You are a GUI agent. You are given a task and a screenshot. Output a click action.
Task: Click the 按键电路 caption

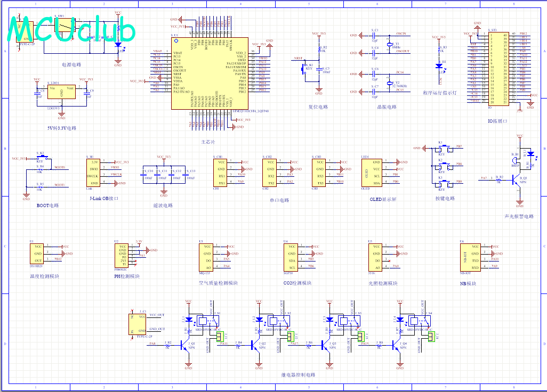pyautogui.click(x=445, y=198)
